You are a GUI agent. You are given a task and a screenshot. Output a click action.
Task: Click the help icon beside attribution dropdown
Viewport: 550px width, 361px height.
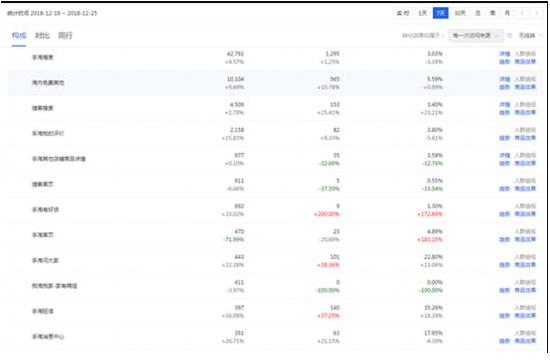510,35
